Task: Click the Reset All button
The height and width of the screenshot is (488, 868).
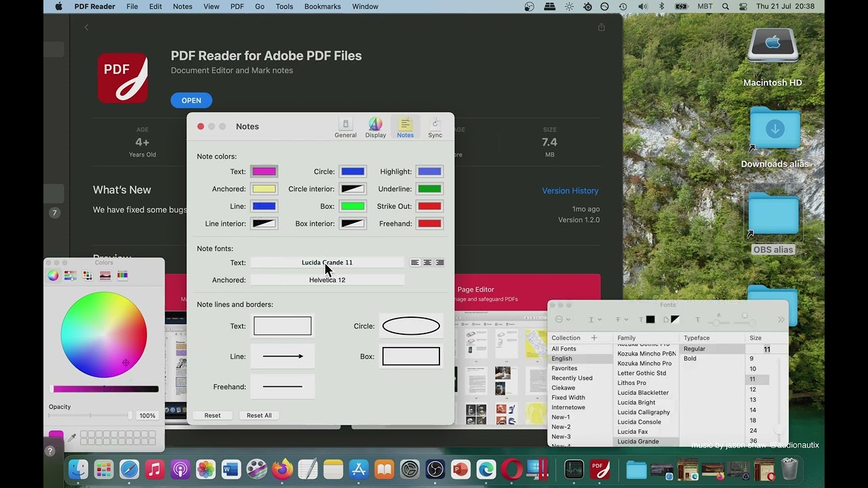Action: point(259,415)
